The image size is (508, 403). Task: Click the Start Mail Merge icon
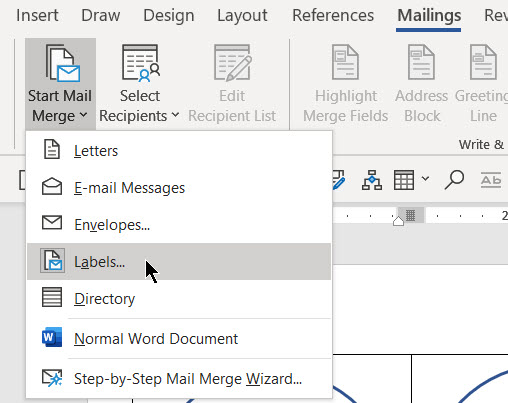[x=63, y=63]
